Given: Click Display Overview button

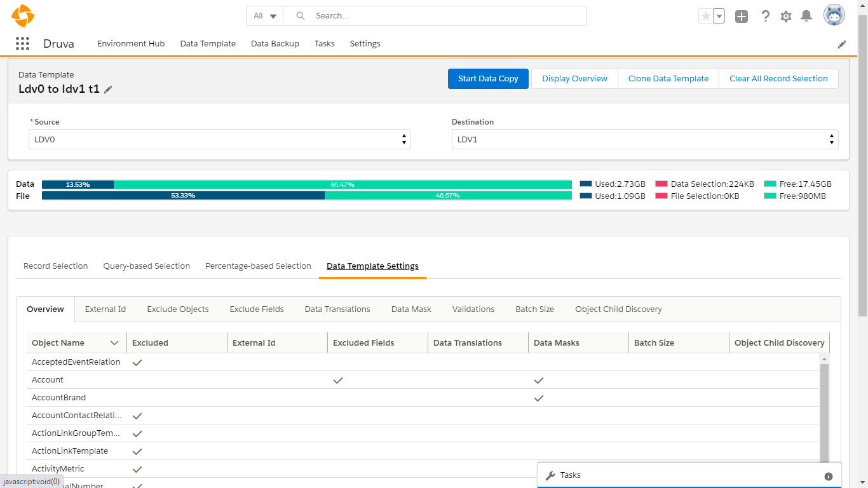Looking at the screenshot, I should click(574, 79).
